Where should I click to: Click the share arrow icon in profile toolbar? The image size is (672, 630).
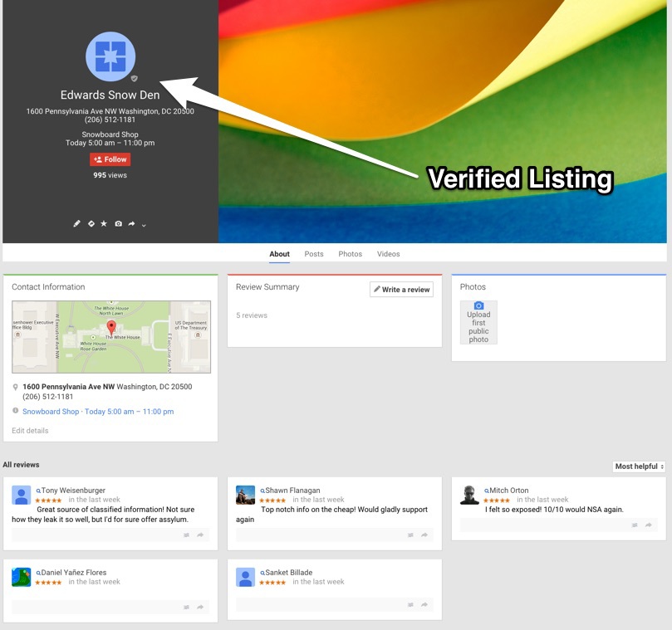tap(131, 223)
